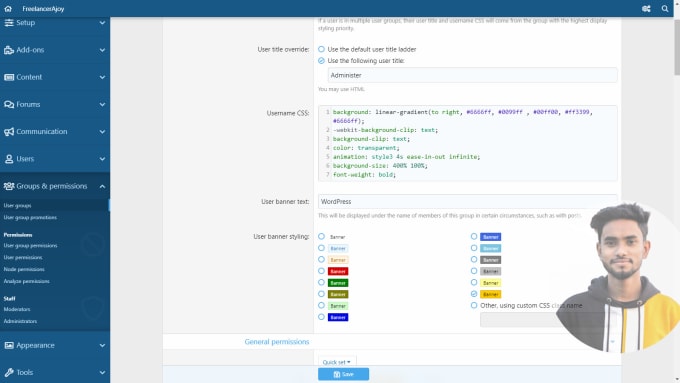Click the Users person icon
The image size is (680, 383).
pos(9,159)
